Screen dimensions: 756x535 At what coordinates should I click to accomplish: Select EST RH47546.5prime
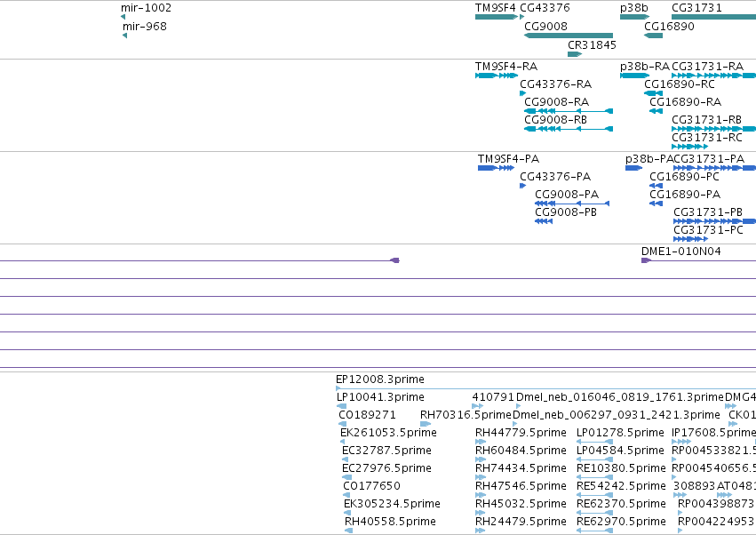click(x=521, y=486)
